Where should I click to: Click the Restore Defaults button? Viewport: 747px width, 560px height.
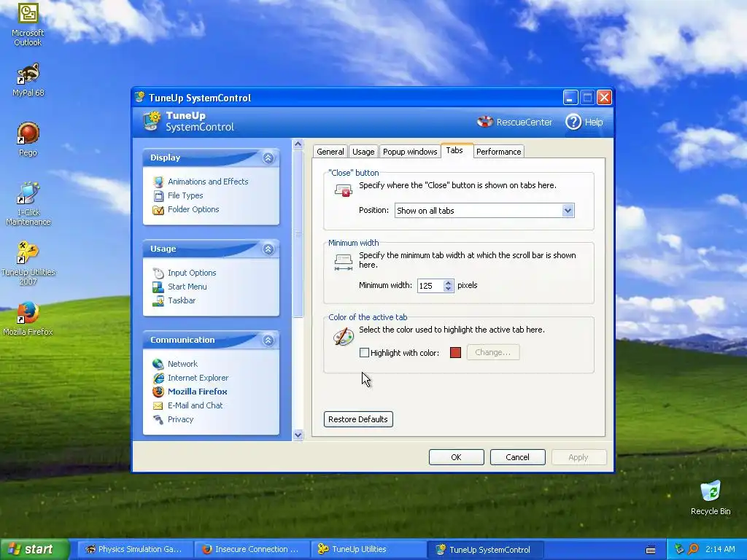358,419
